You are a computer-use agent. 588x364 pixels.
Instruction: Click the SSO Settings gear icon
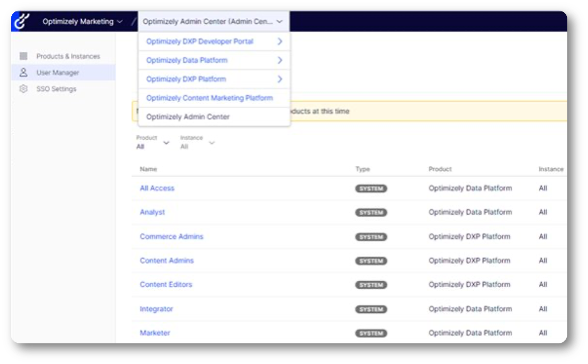(x=23, y=89)
